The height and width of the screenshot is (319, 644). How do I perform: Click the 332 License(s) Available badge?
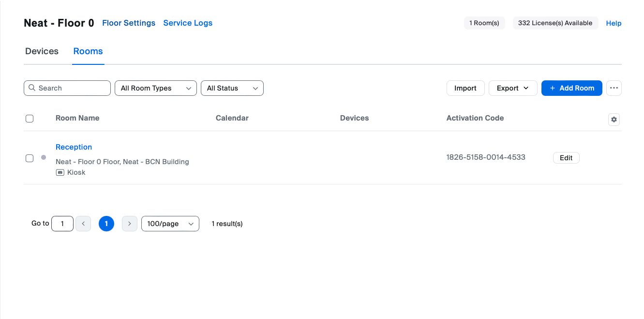[x=555, y=23]
